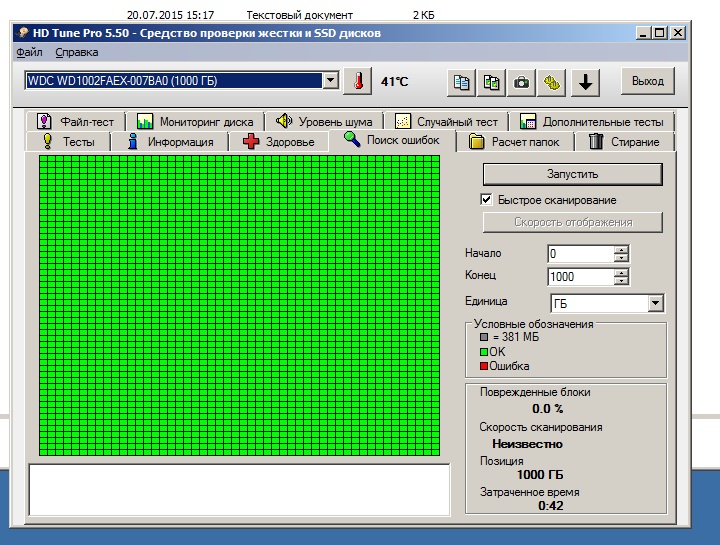Increase the Начало value with up arrow
This screenshot has height=545, width=720.
coord(621,250)
